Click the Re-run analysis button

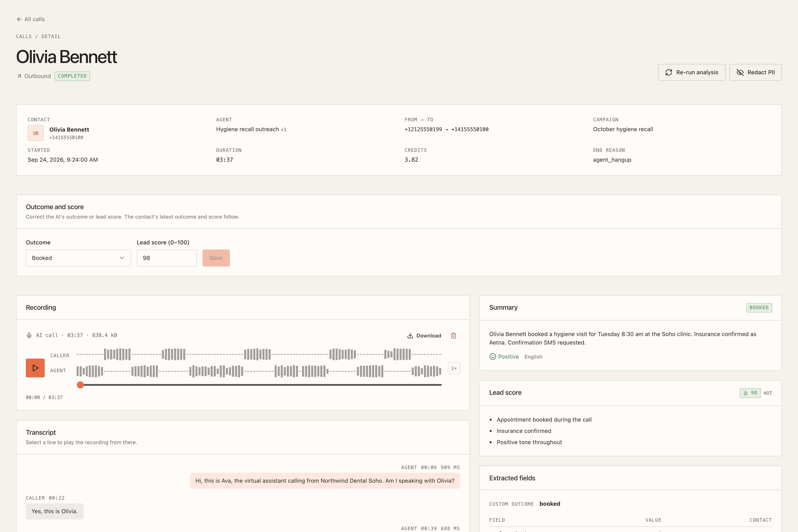691,72
